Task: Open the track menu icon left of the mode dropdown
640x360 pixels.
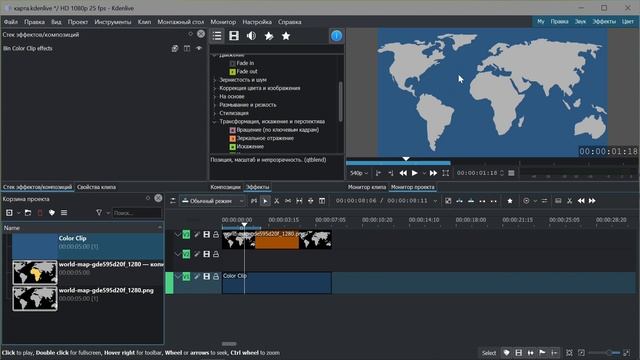Action: [x=173, y=201]
